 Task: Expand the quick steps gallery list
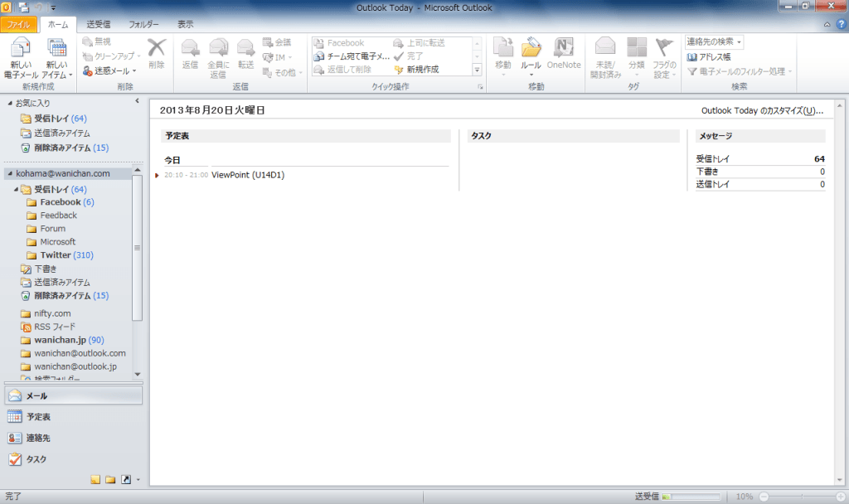click(477, 70)
